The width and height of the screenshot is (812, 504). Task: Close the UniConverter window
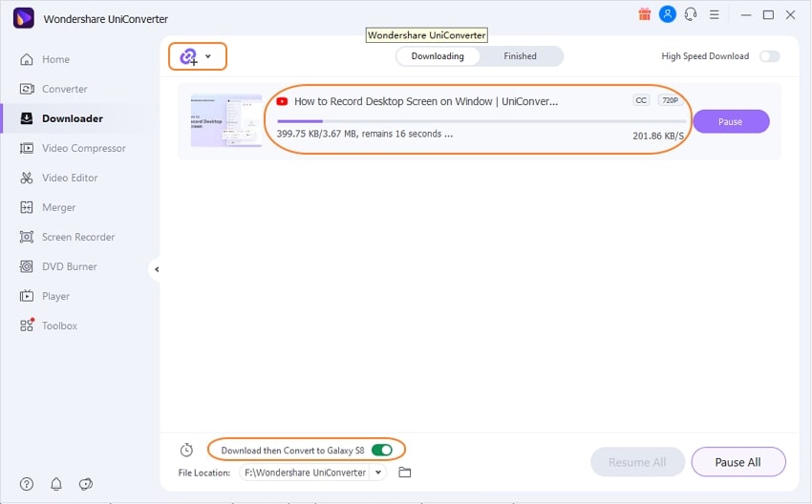(790, 15)
